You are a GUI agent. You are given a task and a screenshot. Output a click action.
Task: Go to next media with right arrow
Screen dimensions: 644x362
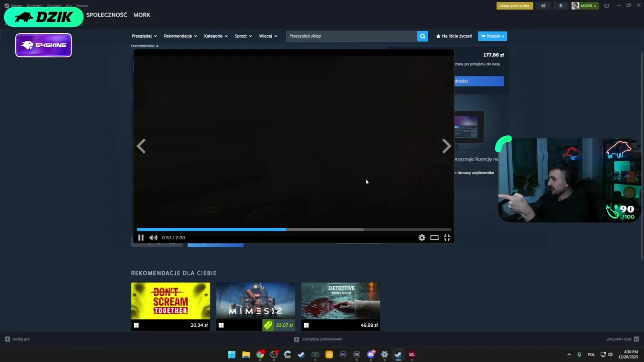[x=446, y=146]
